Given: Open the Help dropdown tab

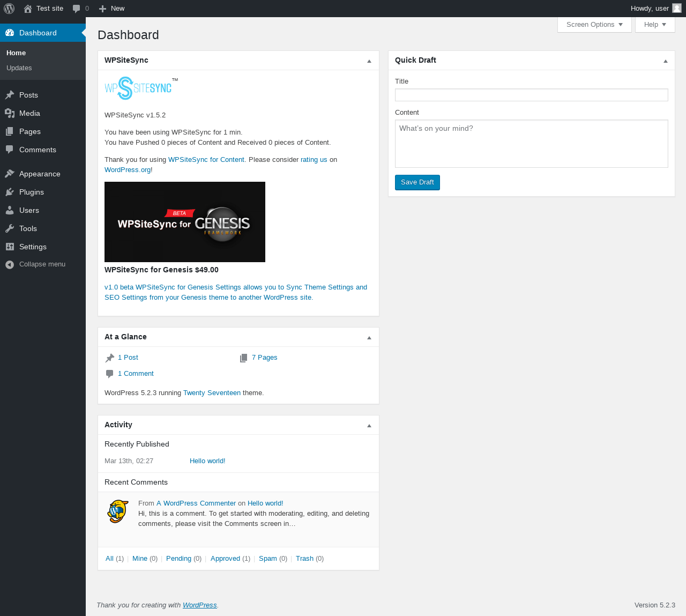Looking at the screenshot, I should coord(655,25).
